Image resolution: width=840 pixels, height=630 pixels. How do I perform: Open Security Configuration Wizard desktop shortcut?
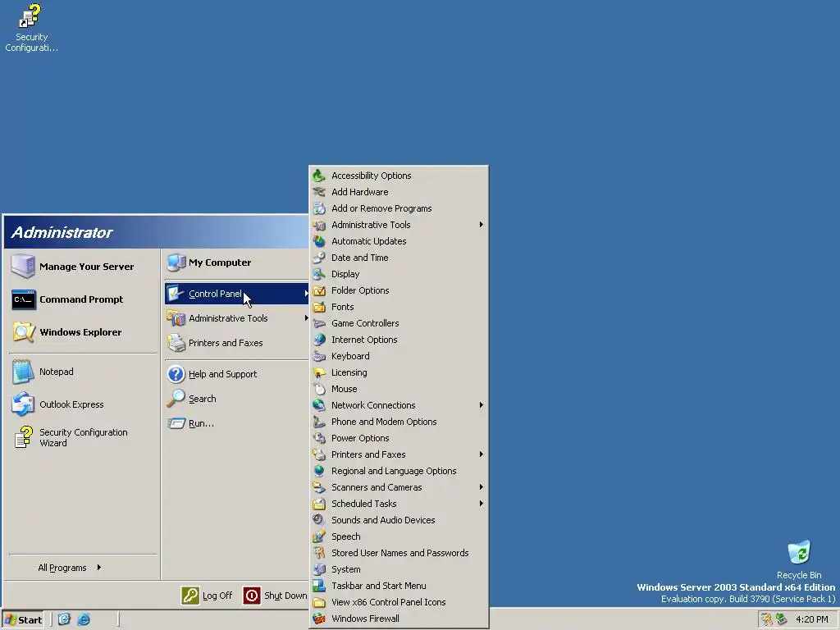[31, 28]
